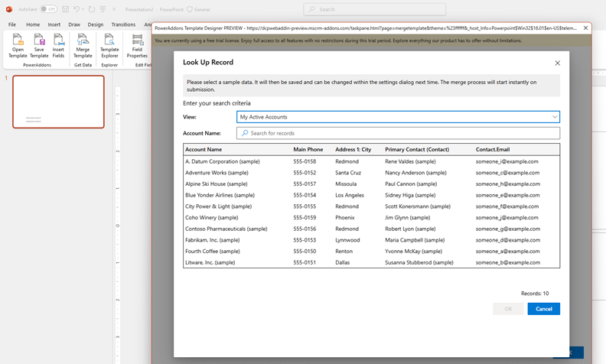Click the Insert Fields ribbon icon

[58, 46]
